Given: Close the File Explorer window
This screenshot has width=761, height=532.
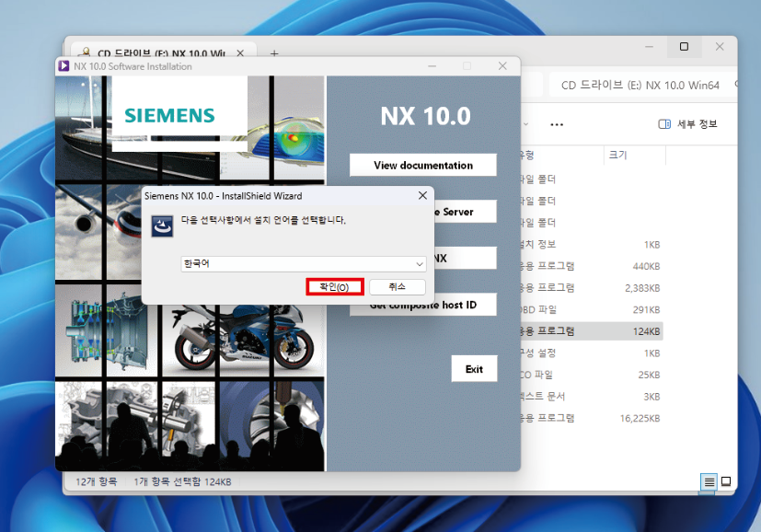Looking at the screenshot, I should pos(720,47).
